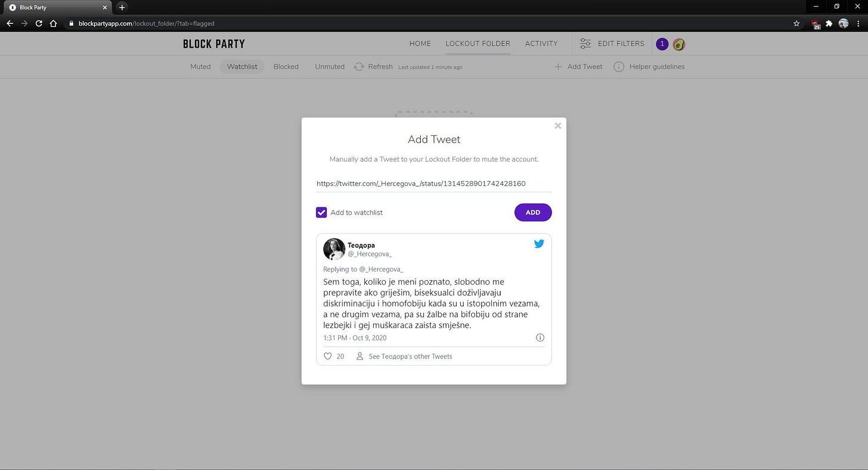Click the Replying to @_Hercegova_ text
Screen dimensions: 868x470
pyautogui.click(x=363, y=269)
